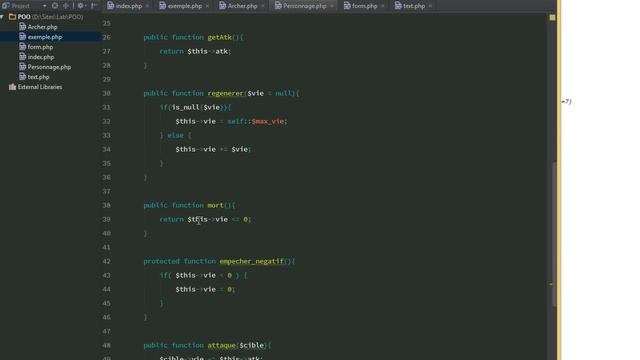The height and width of the screenshot is (360, 640).
Task: Click the empecher_negatif function name
Action: tap(251, 261)
